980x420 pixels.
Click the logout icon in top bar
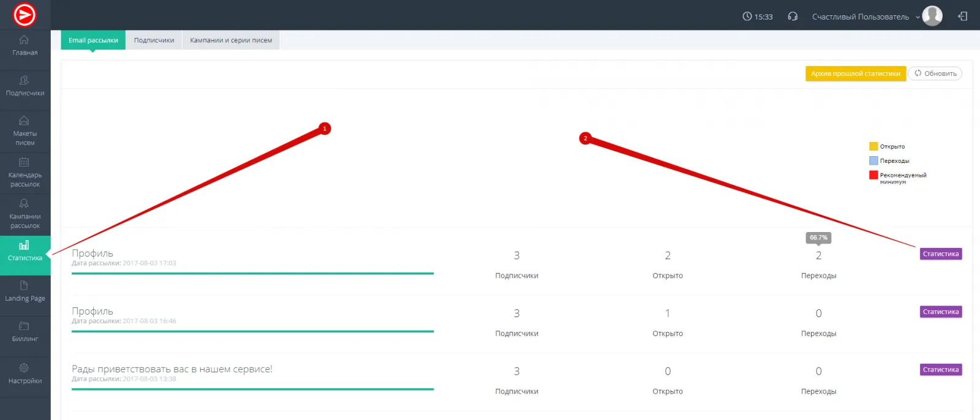click(x=962, y=17)
